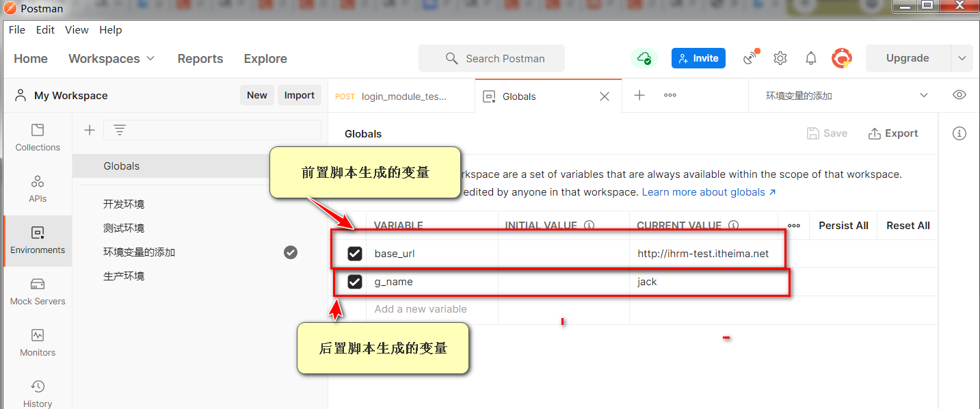Viewport: 980px width, 409px height.
Task: Open the Monitors sidebar panel
Action: coord(38,343)
